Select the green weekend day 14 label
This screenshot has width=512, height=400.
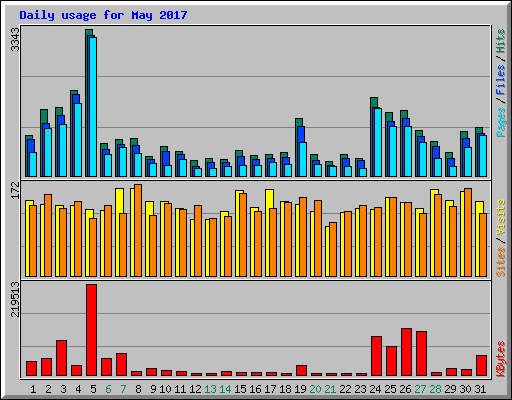[225, 389]
